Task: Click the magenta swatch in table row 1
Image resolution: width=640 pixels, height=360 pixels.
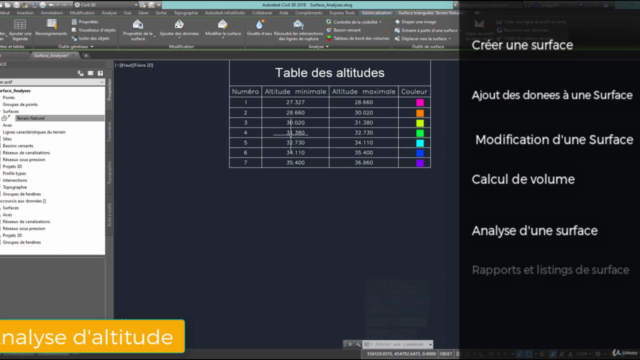Action: 420,103
